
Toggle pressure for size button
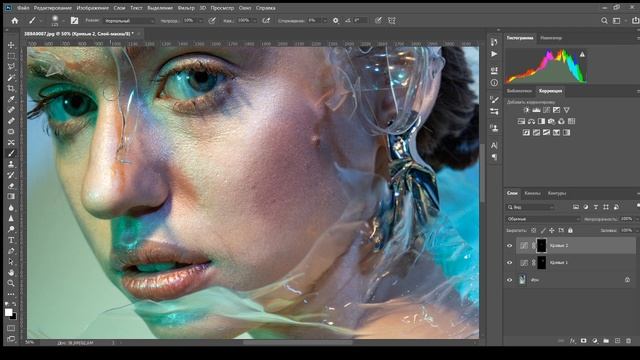378,20
